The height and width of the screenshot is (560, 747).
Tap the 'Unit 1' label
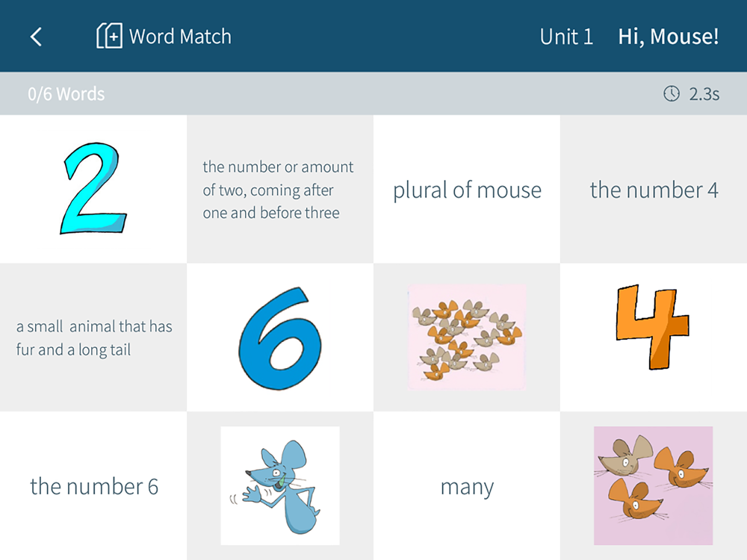(x=566, y=37)
